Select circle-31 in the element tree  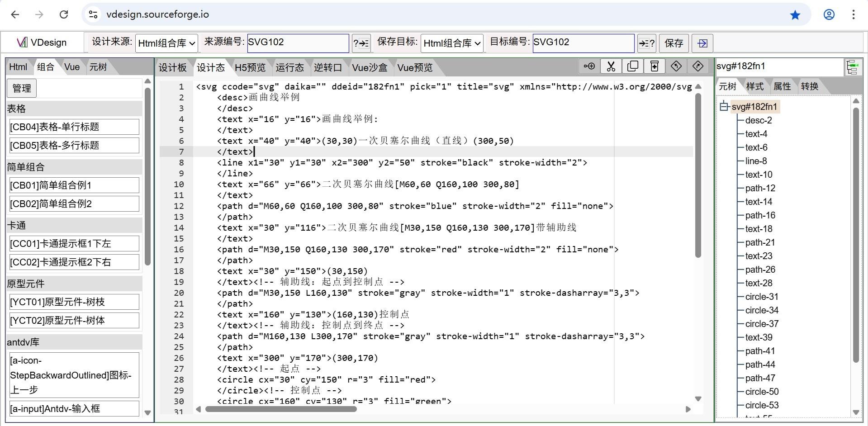[x=762, y=297]
